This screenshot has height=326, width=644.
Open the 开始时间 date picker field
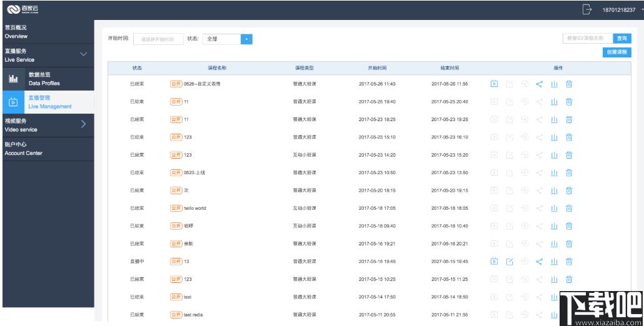click(158, 39)
